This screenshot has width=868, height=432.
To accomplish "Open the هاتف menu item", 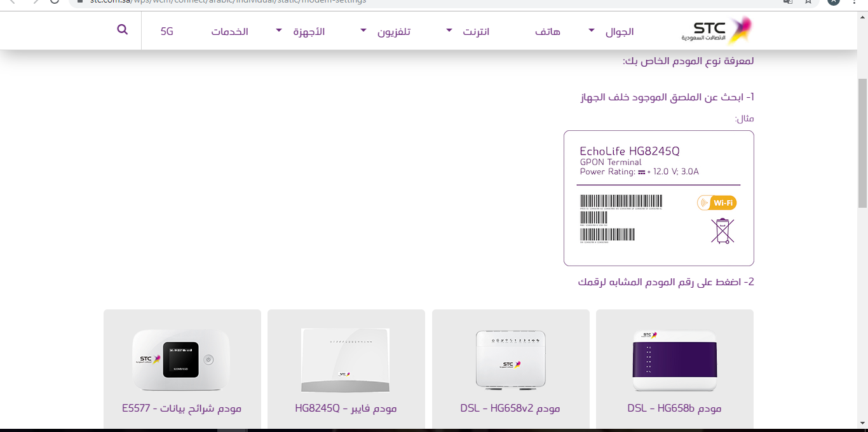I will [548, 31].
